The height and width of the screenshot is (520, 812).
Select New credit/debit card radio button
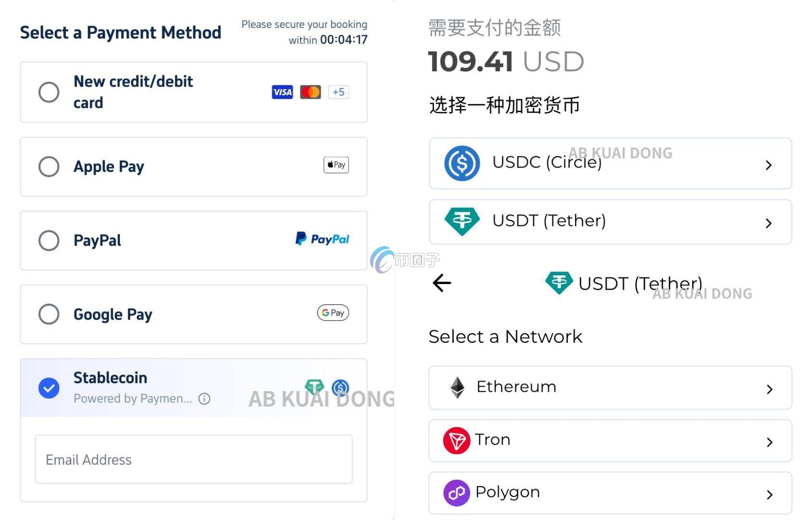point(49,92)
